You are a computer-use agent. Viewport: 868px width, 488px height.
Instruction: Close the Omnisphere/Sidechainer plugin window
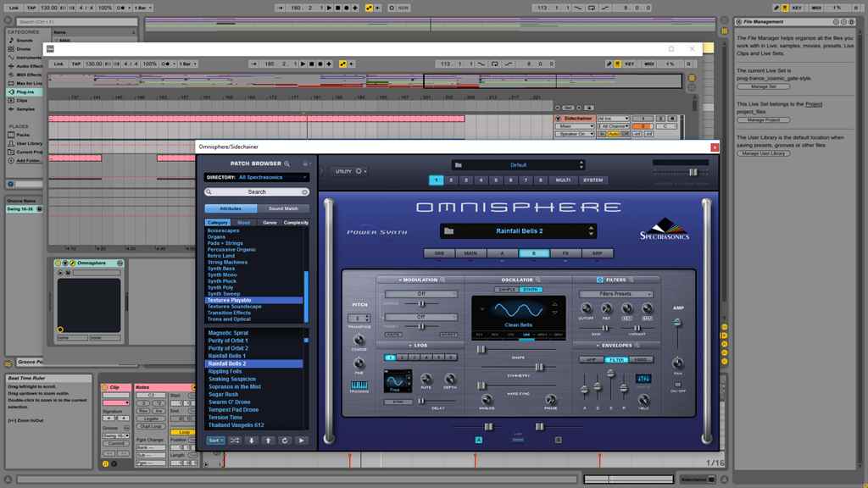pos(715,147)
